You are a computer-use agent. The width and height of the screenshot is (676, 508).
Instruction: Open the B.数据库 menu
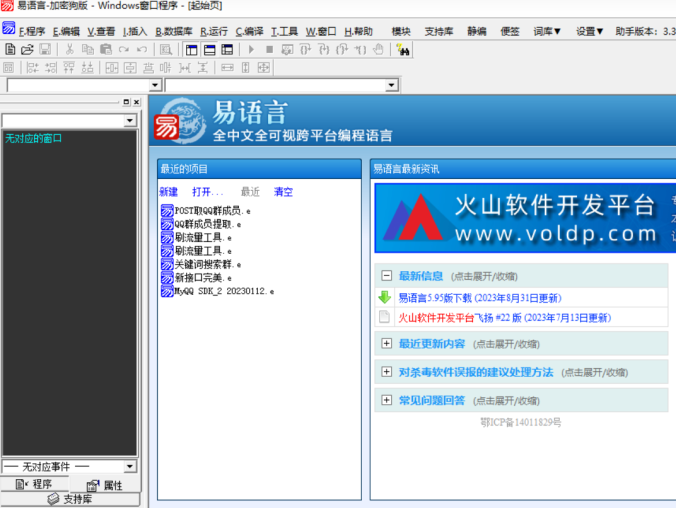coord(174,31)
